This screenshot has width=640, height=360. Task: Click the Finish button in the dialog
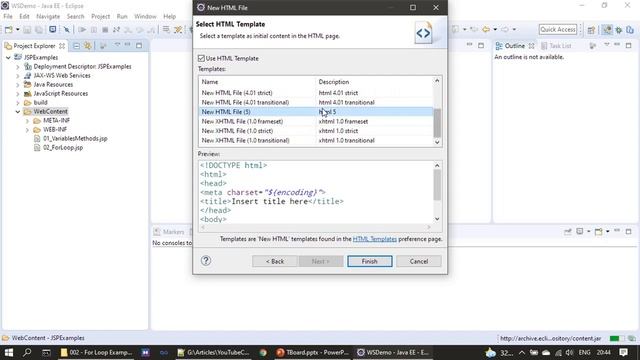pos(369,261)
